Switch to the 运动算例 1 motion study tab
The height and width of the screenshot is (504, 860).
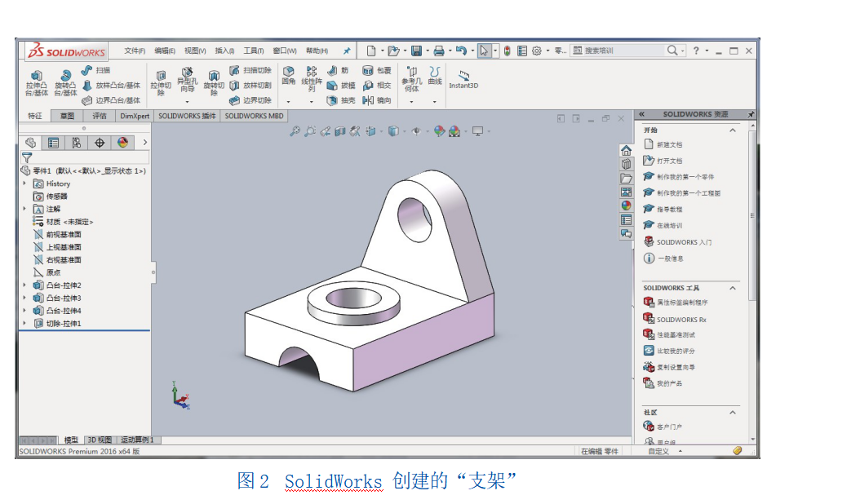(x=137, y=440)
